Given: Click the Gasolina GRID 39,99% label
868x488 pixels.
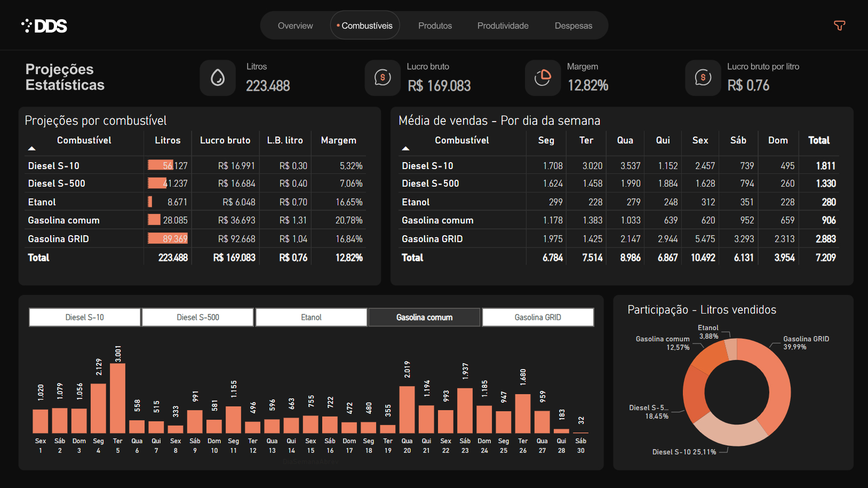Looking at the screenshot, I should point(806,343).
